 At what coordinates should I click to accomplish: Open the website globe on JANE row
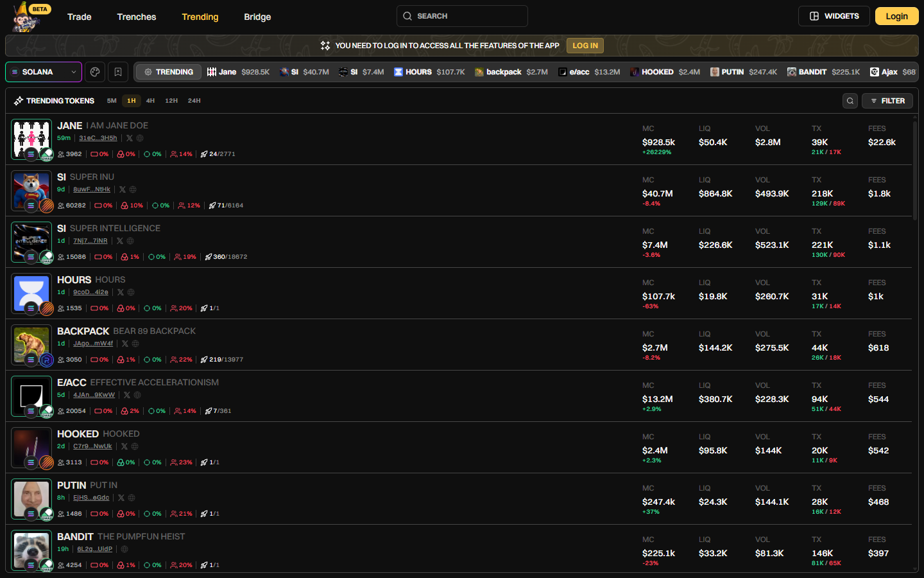[140, 138]
